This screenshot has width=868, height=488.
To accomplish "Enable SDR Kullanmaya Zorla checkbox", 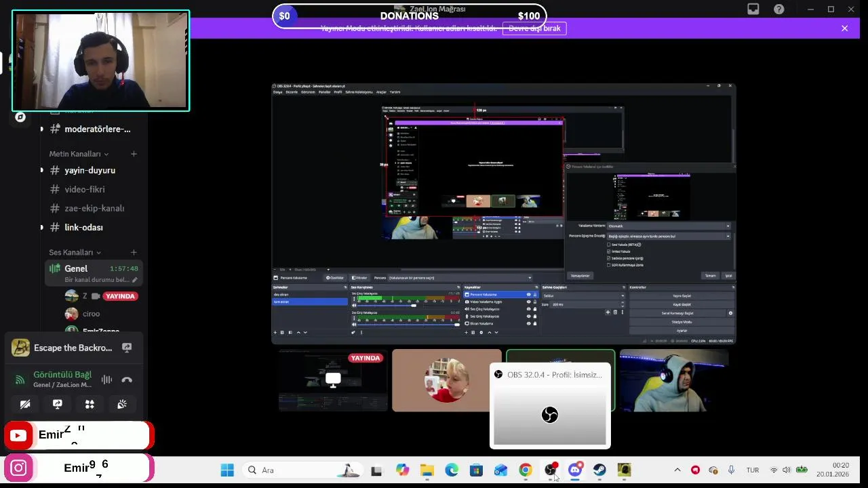I will (x=609, y=265).
